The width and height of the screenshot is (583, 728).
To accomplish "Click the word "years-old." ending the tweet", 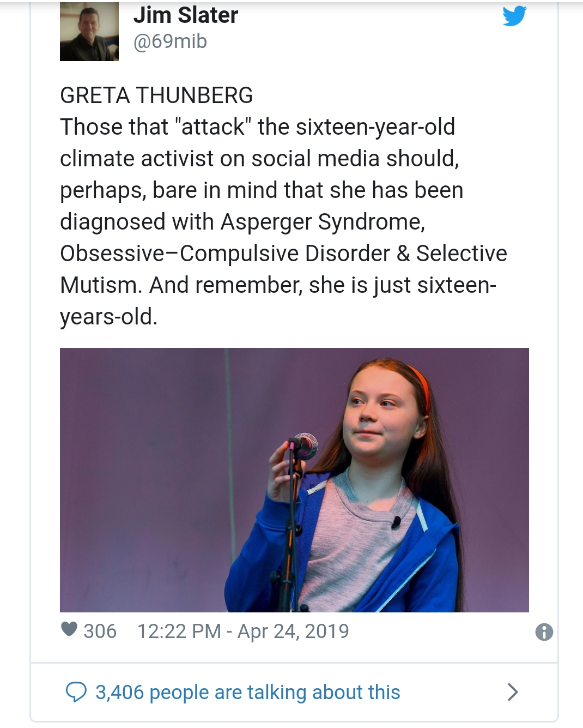I will [109, 317].
